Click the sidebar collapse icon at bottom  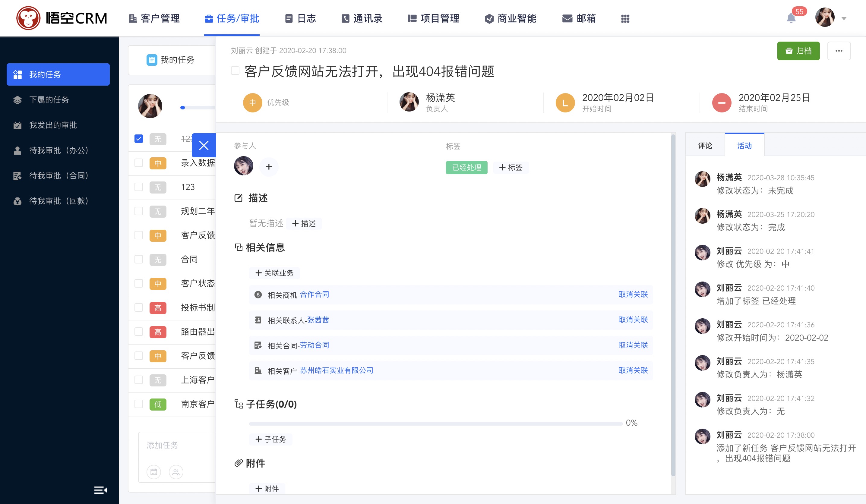point(100,490)
